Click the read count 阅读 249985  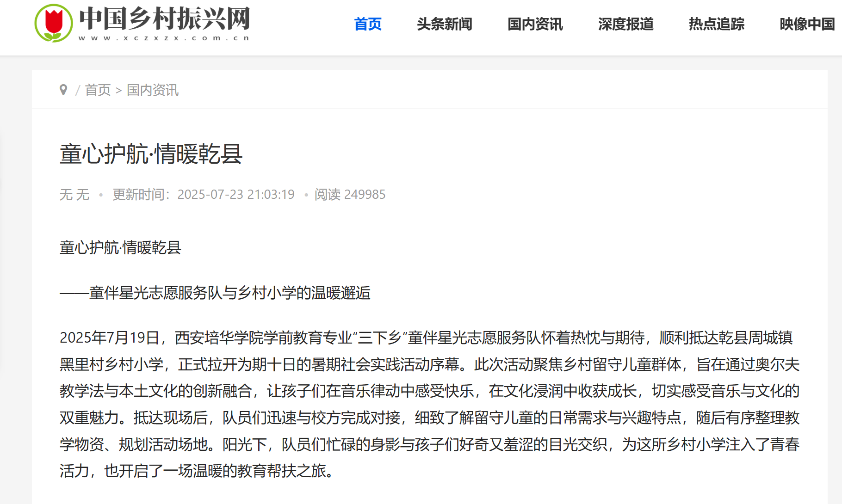point(350,194)
